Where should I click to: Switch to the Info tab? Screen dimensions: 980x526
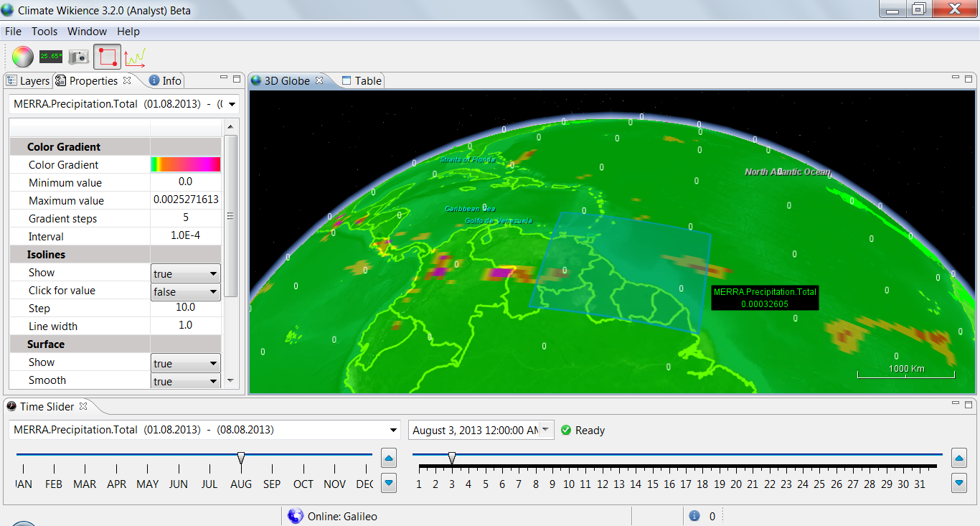tap(166, 80)
